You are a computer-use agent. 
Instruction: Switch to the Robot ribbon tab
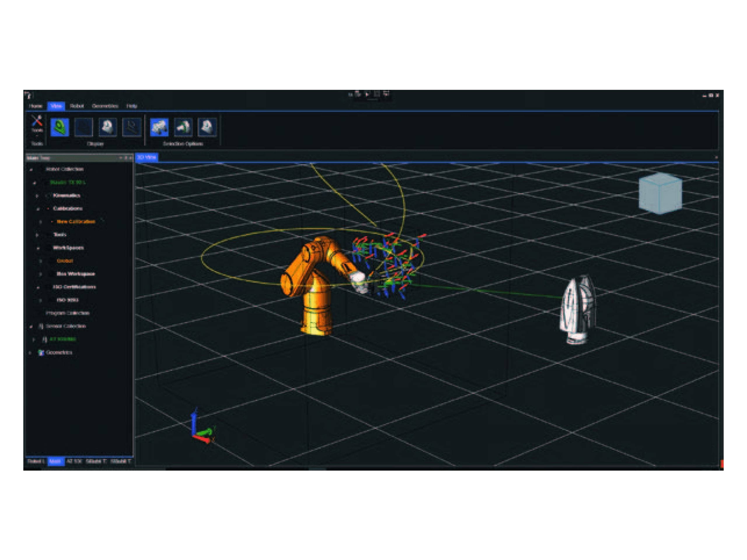77,106
